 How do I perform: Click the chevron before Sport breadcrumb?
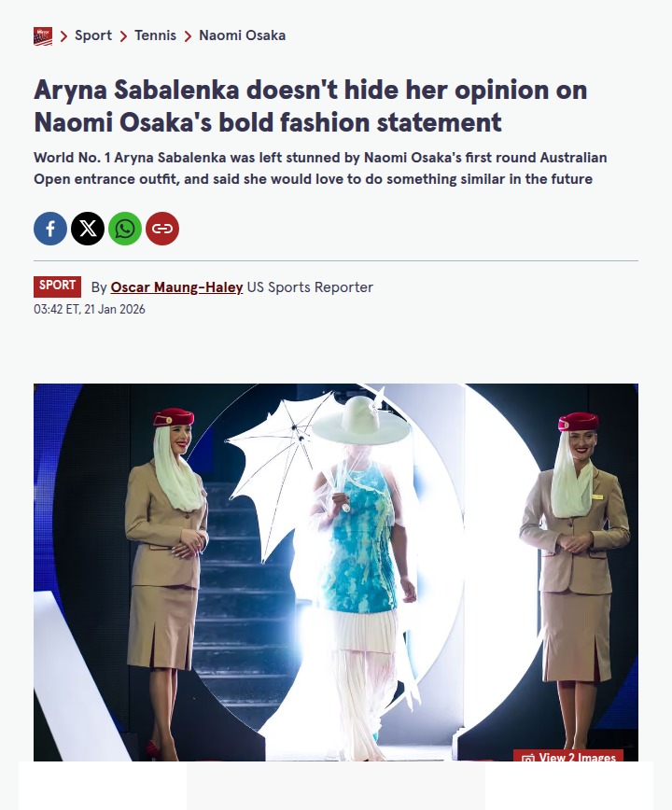click(64, 36)
